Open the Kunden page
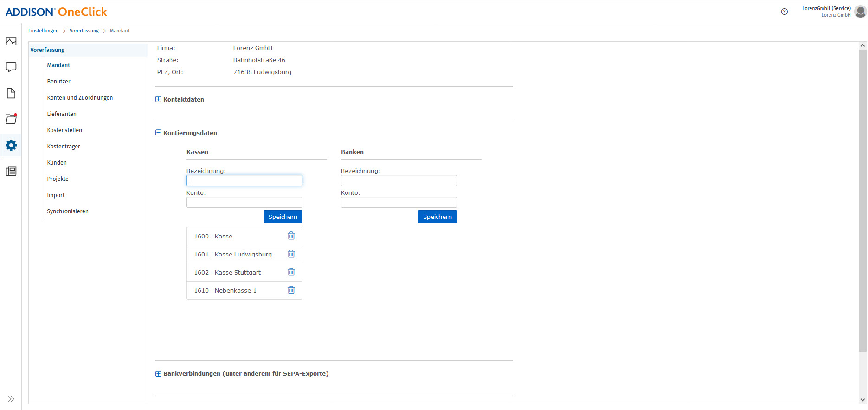The image size is (868, 410). tap(57, 163)
